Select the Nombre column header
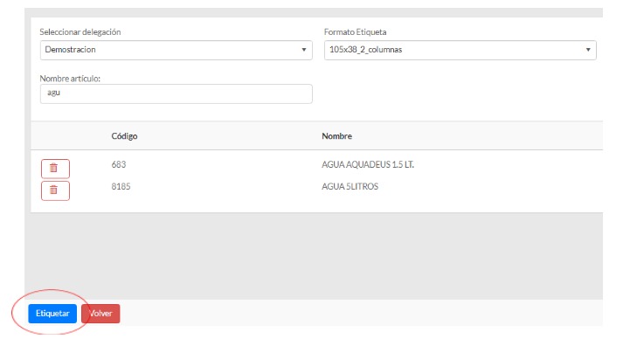 pos(336,136)
